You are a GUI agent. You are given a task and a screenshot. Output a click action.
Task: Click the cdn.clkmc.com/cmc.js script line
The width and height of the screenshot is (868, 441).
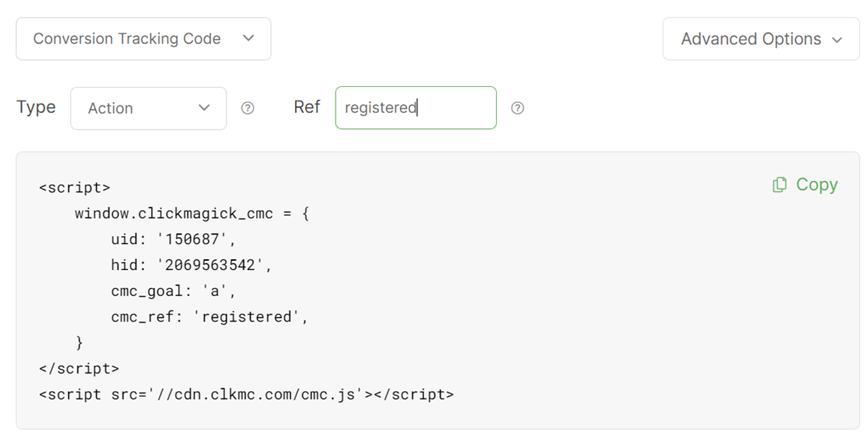point(246,395)
